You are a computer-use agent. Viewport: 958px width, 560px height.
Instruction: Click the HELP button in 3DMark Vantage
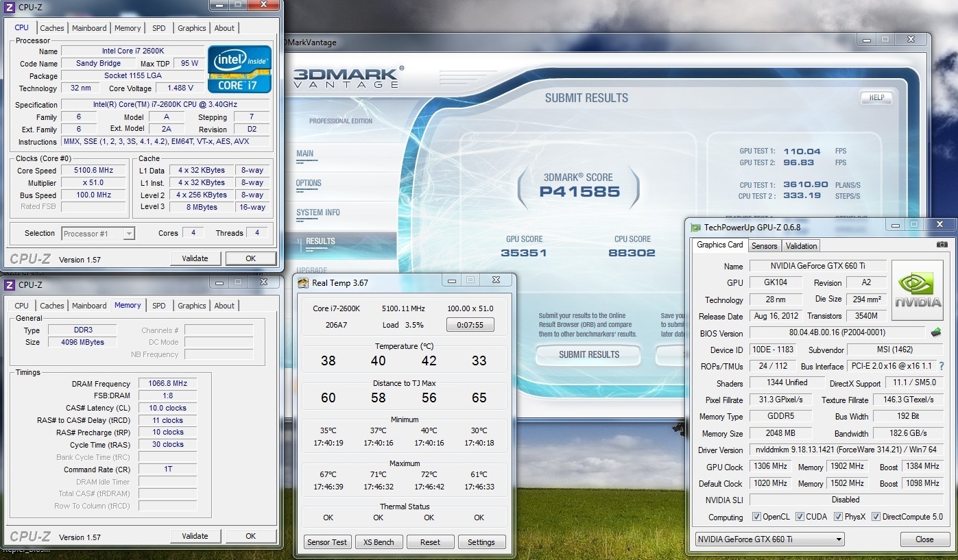pos(876,97)
